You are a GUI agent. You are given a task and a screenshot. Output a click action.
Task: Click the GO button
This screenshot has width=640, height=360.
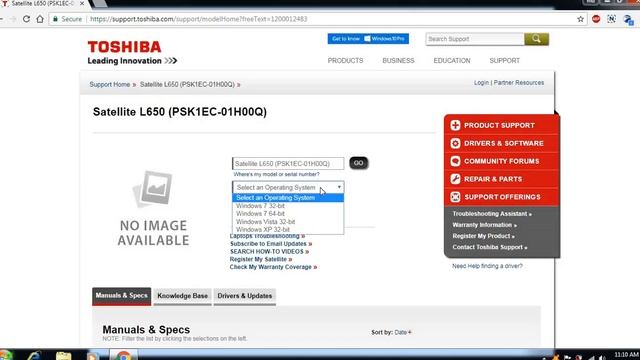click(x=358, y=163)
